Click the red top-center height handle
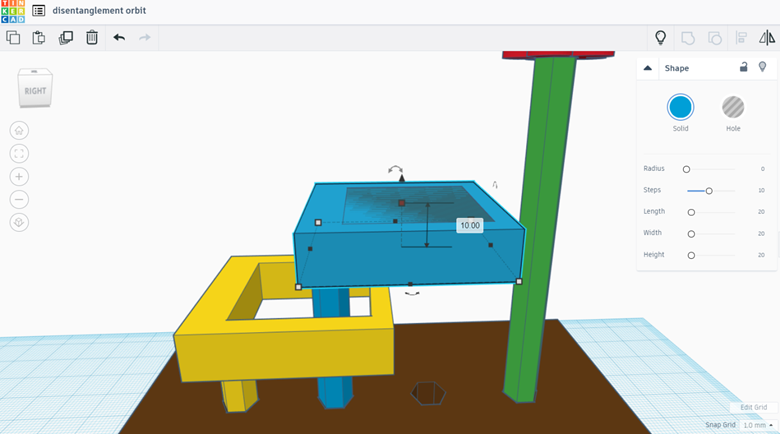Screen dimensions: 780x434 [x=401, y=203]
